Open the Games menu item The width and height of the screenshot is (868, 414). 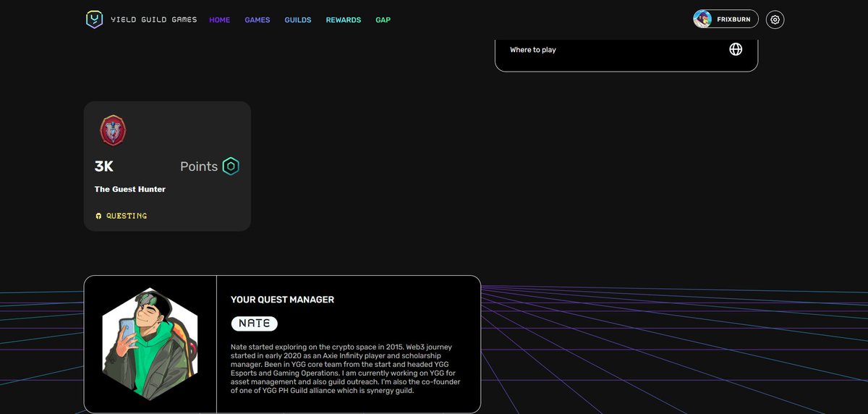(258, 20)
